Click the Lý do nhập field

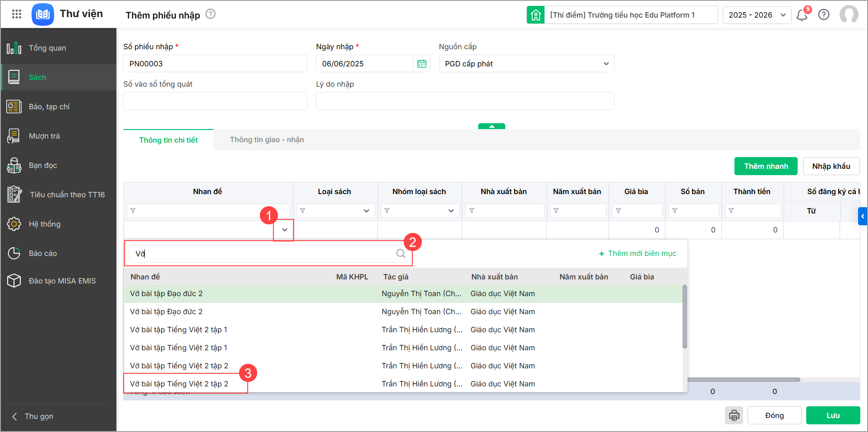pos(465,101)
